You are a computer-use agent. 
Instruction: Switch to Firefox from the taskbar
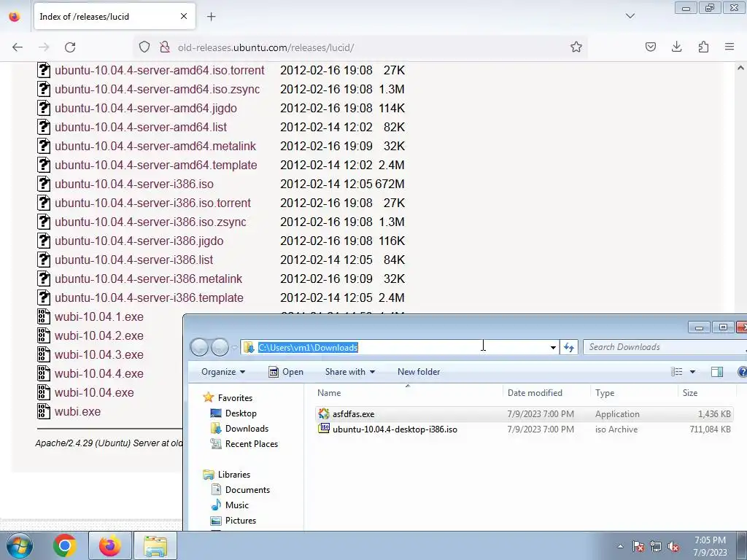click(x=110, y=545)
